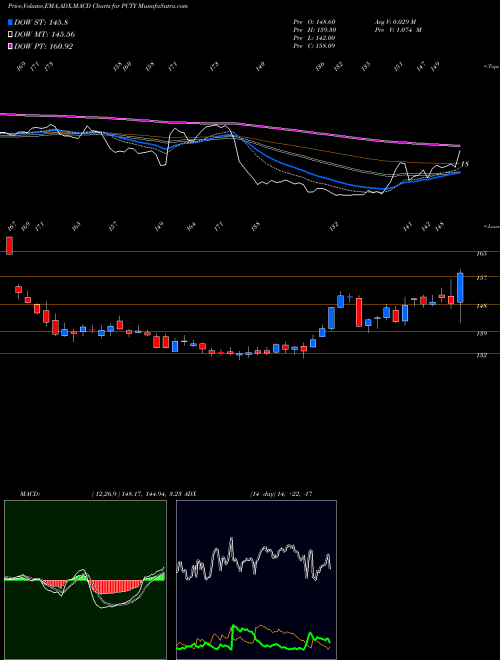Click the 157 price level label

(x=482, y=278)
